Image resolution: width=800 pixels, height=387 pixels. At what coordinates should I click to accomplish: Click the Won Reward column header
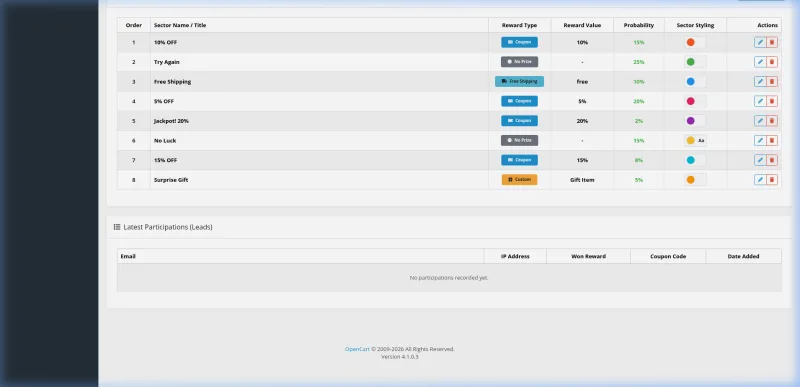click(x=588, y=256)
